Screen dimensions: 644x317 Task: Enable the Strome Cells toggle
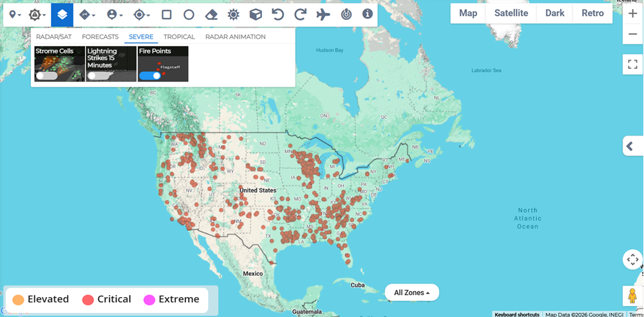[46, 76]
